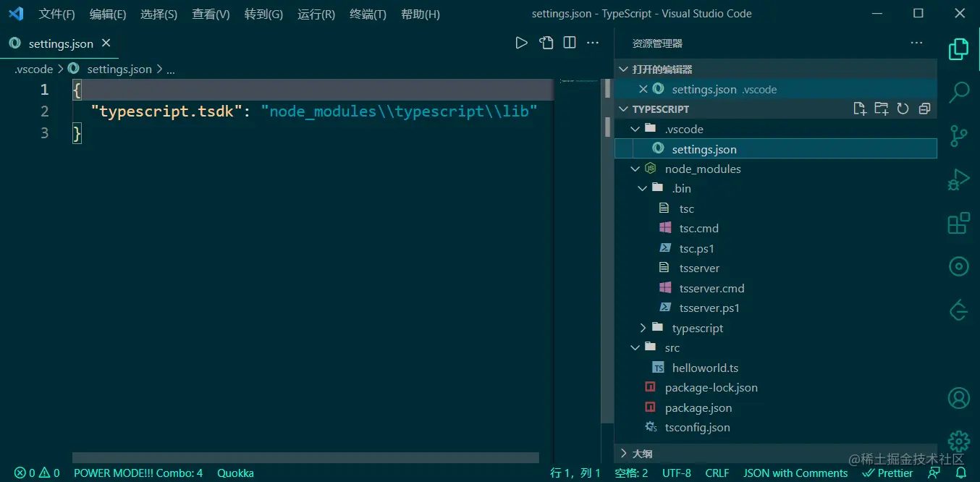This screenshot has height=482, width=980.
Task: Open Explorer panel More Actions ellipsis
Action: [x=917, y=43]
